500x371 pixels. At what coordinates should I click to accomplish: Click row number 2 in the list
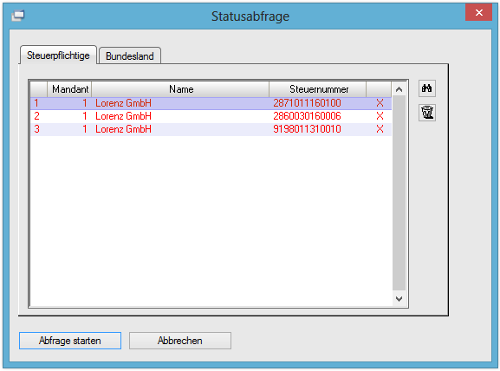(37, 116)
